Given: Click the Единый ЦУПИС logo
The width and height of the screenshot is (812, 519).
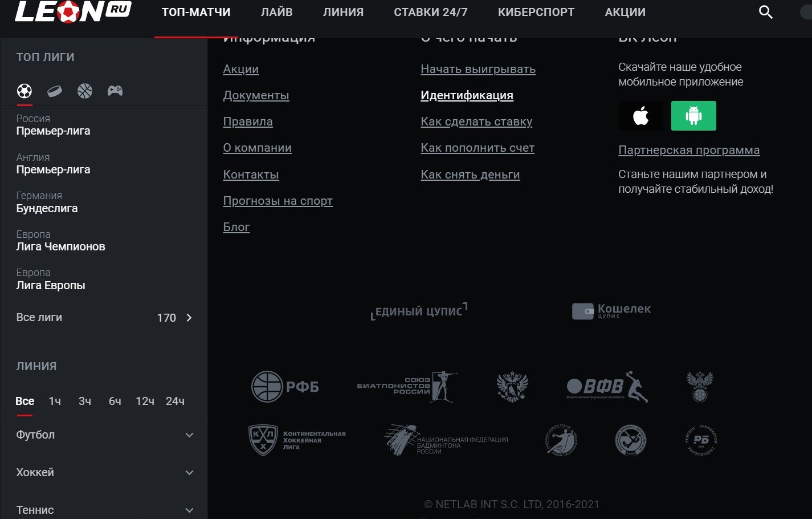Looking at the screenshot, I should pyautogui.click(x=419, y=311).
